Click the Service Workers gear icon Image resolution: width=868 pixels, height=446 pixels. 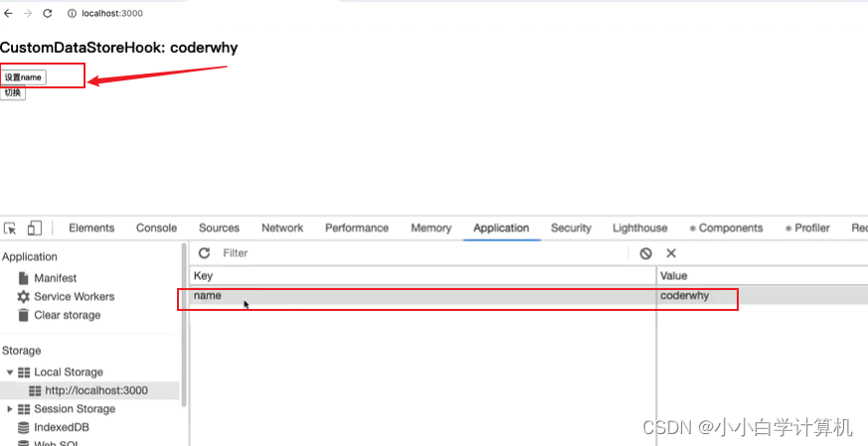pyautogui.click(x=23, y=297)
